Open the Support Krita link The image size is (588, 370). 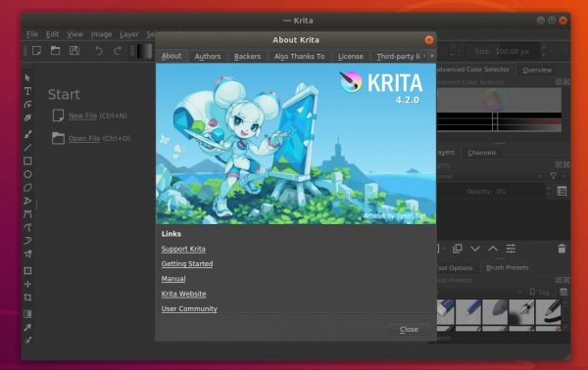(x=183, y=249)
